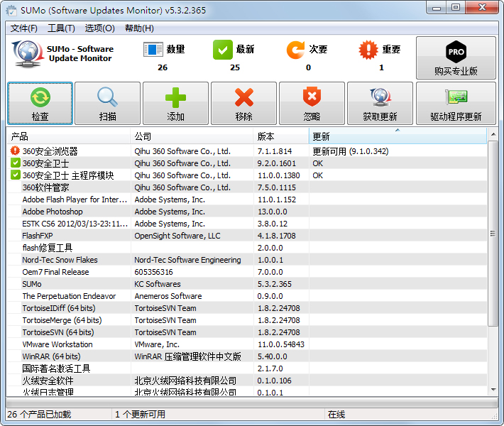Open the 文件(F) menu
504x426 pixels.
24,28
